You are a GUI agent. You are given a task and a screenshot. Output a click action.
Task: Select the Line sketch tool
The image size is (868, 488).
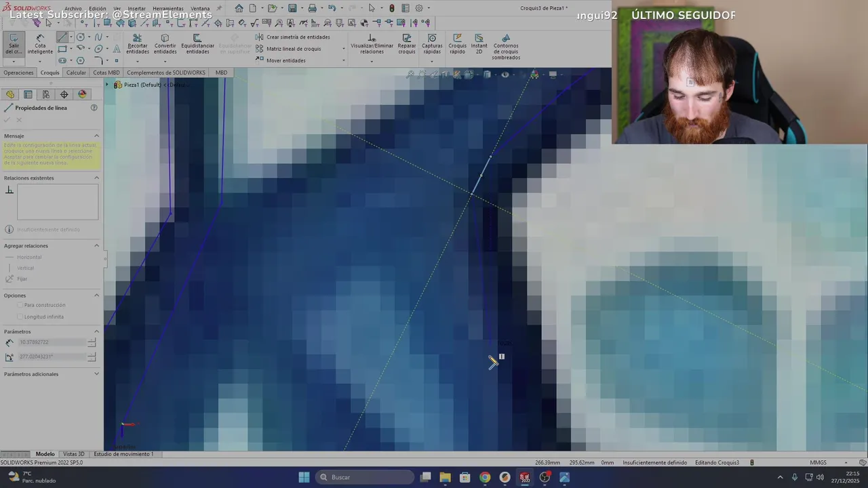62,37
